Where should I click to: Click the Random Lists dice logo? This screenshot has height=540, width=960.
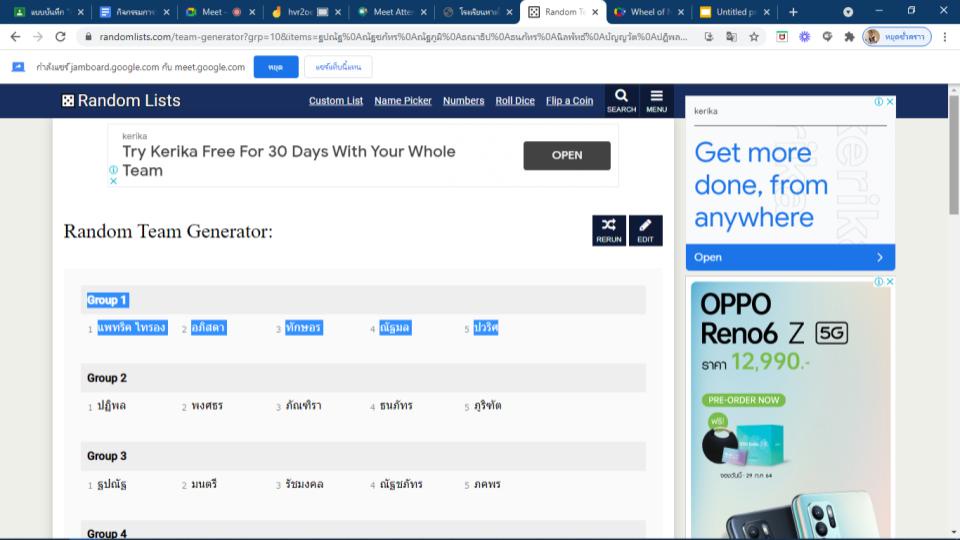coord(68,101)
